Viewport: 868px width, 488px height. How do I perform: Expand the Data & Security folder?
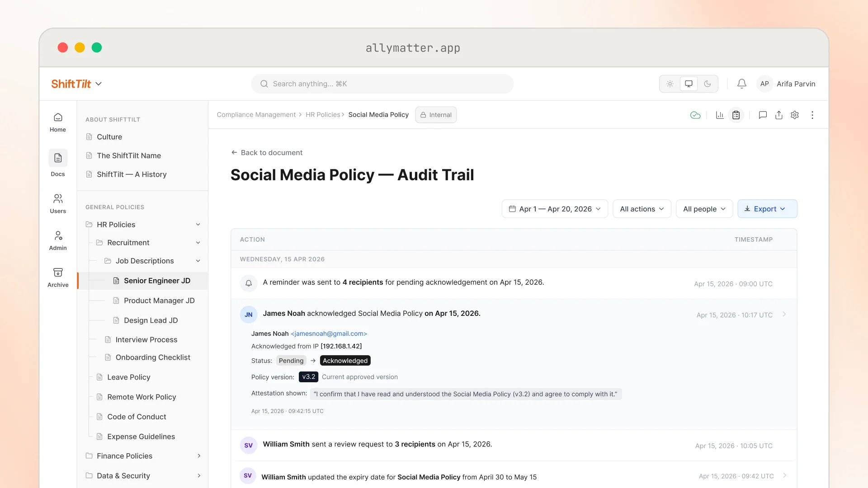point(199,476)
